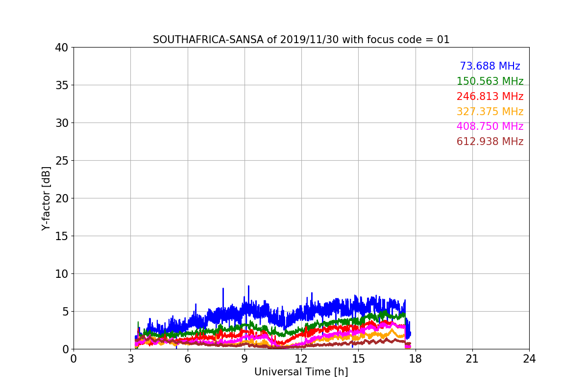Click y-axis tick value 40
Screen dimensions: 588x392
point(62,48)
